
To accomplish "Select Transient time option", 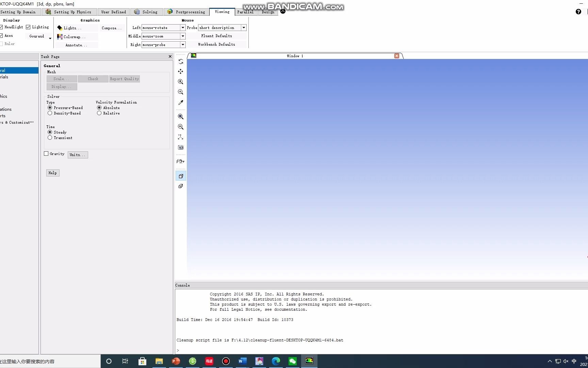I will point(50,138).
